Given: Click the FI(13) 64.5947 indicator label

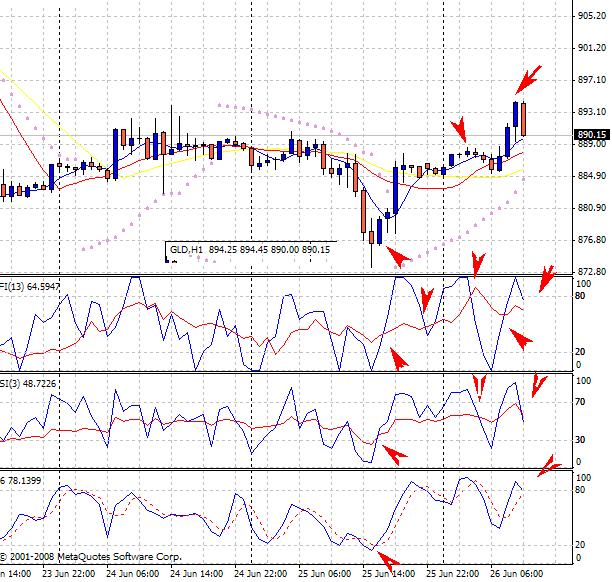Looking at the screenshot, I should (x=30, y=286).
